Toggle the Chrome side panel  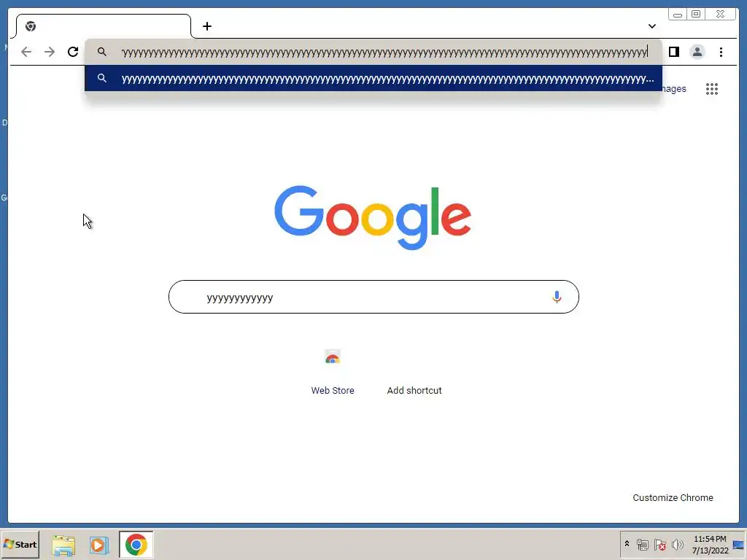(673, 52)
